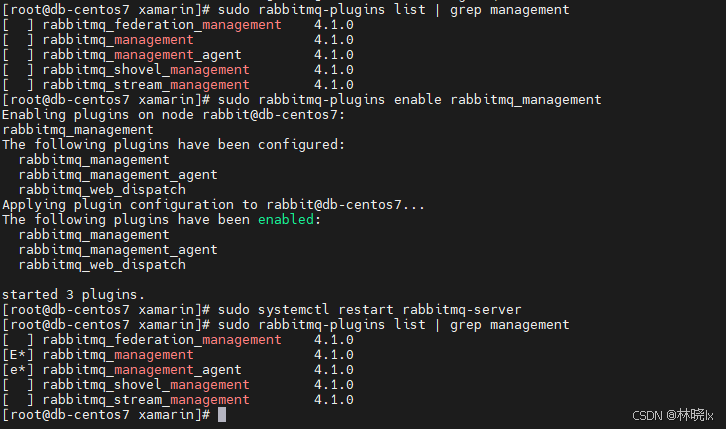Click rabbitmq_management_agent under the configured plugins list

[118, 174]
